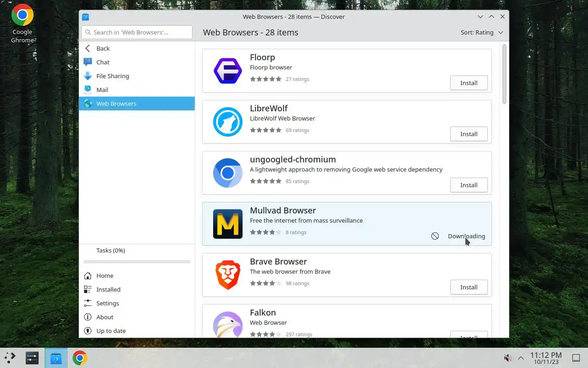The width and height of the screenshot is (588, 368).
Task: Click the Back arrow icon in sidebar
Action: pos(88,48)
